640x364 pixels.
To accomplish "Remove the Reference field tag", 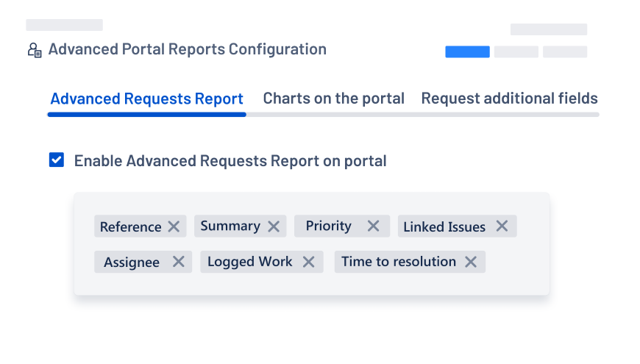I will click(x=174, y=226).
